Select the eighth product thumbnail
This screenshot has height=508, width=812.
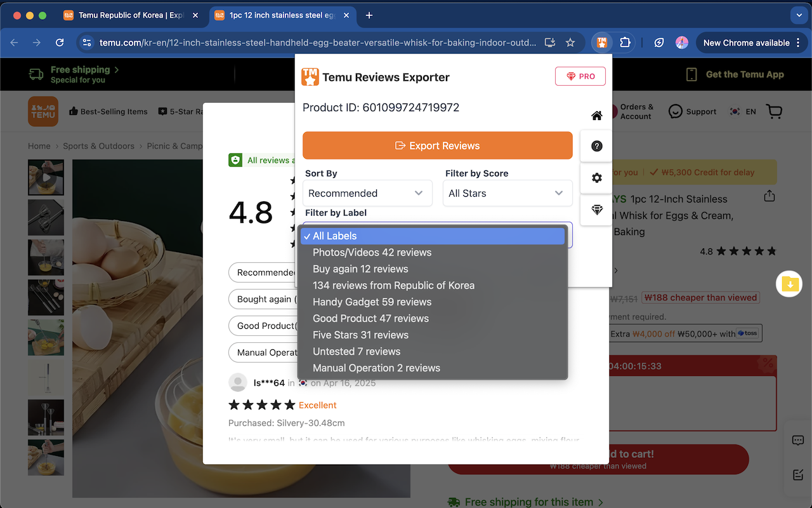tap(46, 457)
